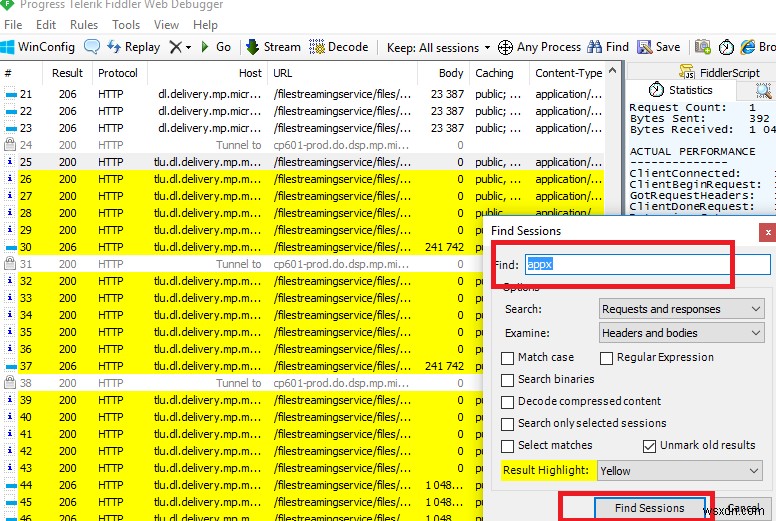The width and height of the screenshot is (776, 521).
Task: Sort by the Host column header
Action: point(207,73)
